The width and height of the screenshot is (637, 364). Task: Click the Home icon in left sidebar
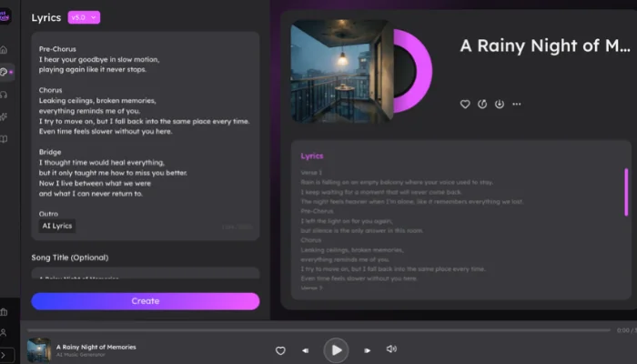[5, 49]
